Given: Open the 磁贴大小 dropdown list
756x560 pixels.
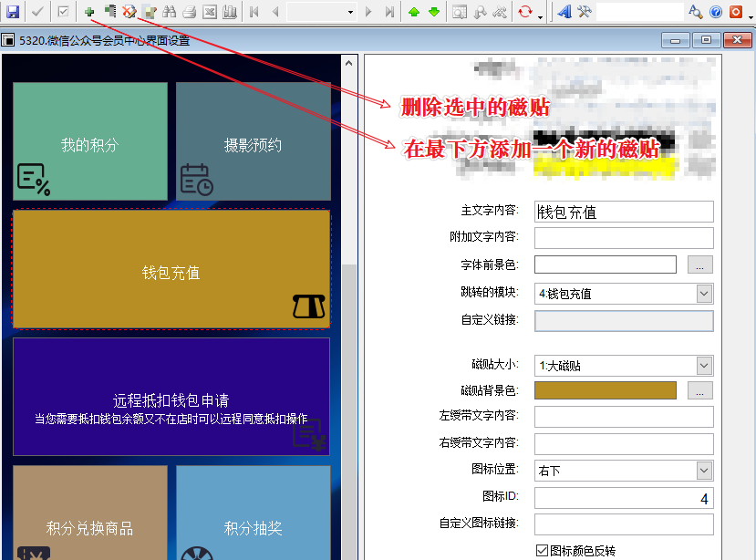Looking at the screenshot, I should coord(703,365).
